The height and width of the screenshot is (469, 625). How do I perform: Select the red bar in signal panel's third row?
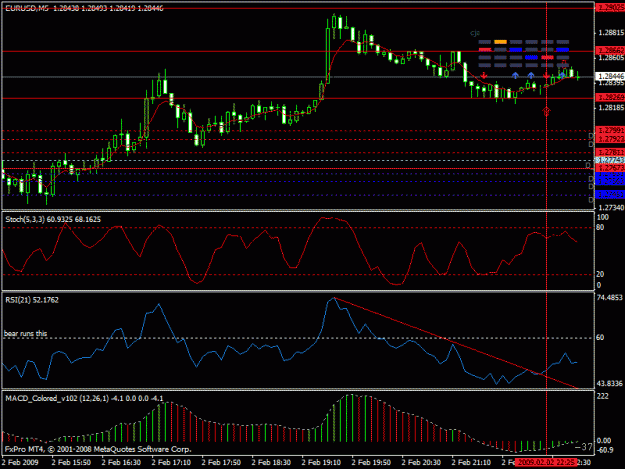click(547, 57)
